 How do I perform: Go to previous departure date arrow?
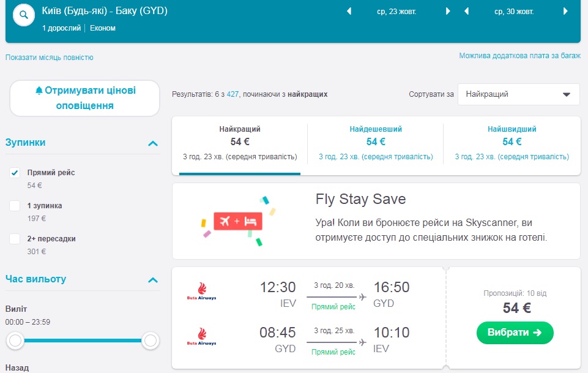pos(349,12)
